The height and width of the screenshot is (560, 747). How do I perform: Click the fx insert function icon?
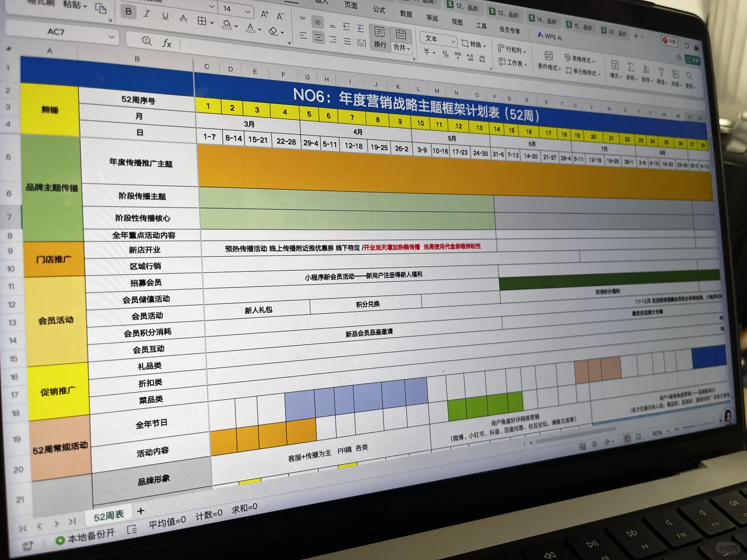(167, 43)
